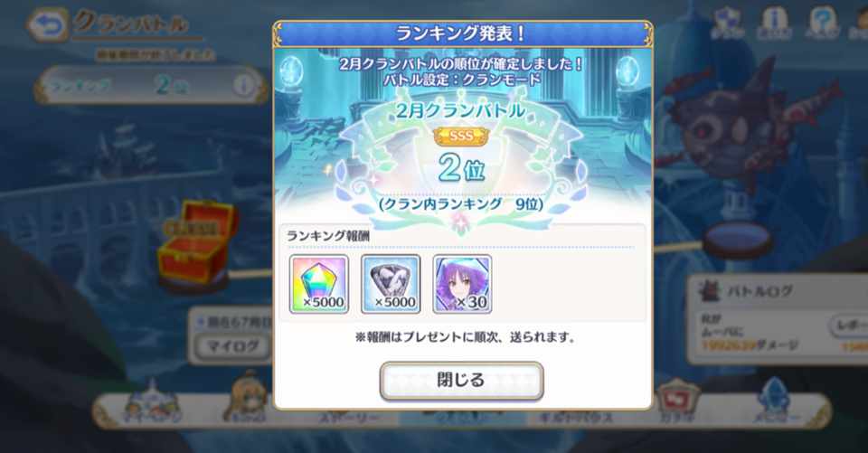The image size is (868, 453).
Task: Open the ranking info circle icon
Action: pos(243,86)
